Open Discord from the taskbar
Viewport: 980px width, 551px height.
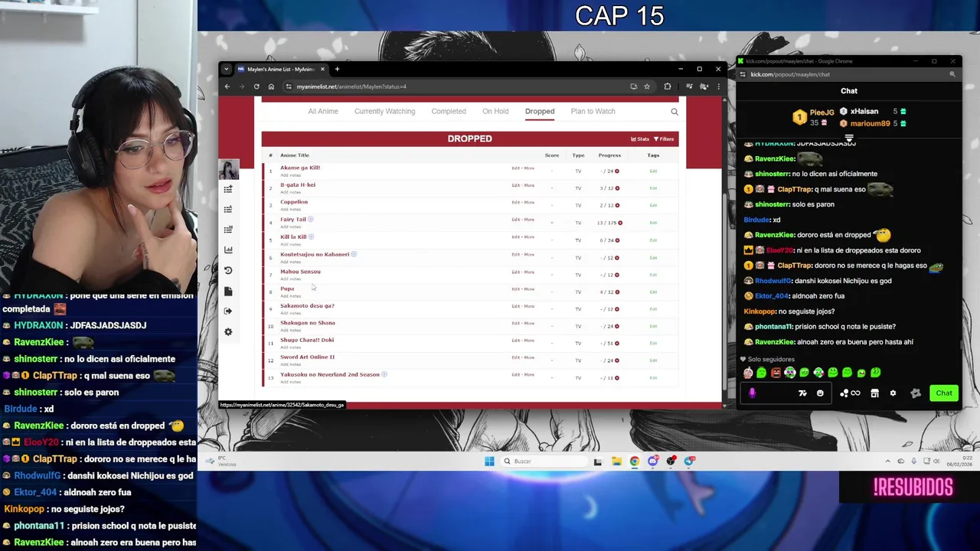(653, 461)
